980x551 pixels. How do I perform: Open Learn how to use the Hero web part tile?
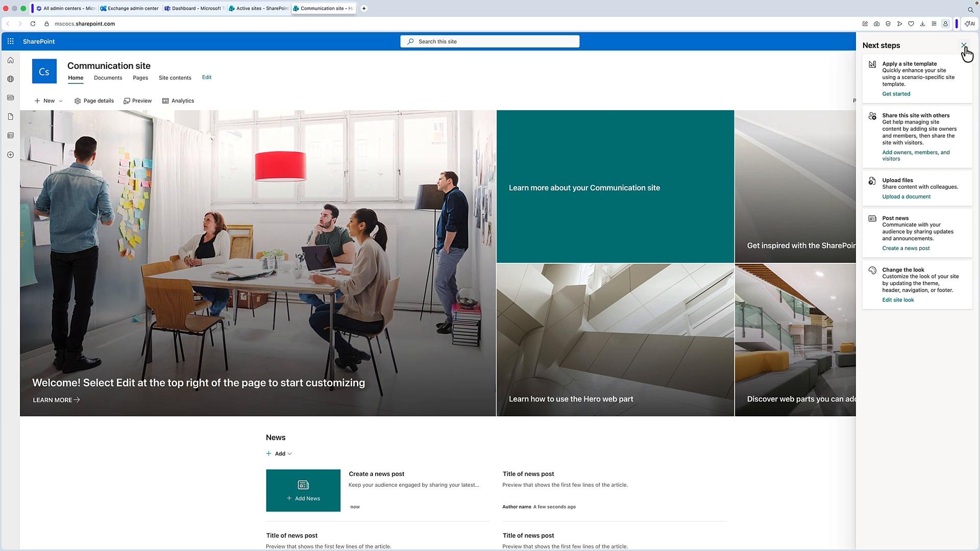tap(615, 340)
